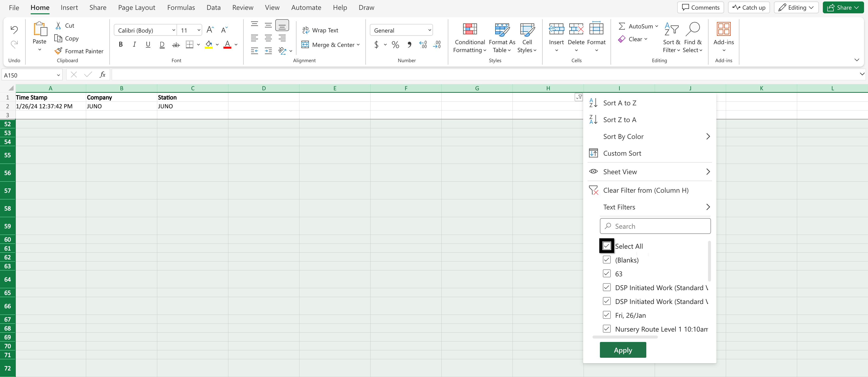Click the Undo arrow icon
This screenshot has width=868, height=377.
pyautogui.click(x=14, y=30)
